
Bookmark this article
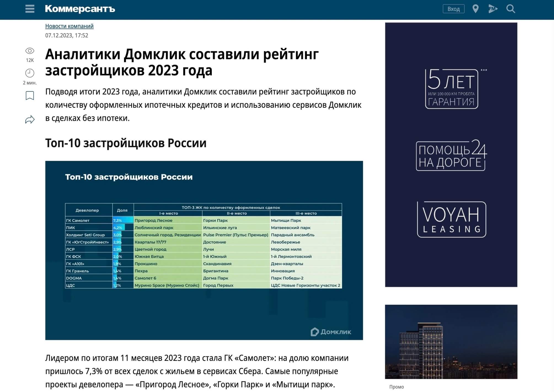click(x=30, y=96)
